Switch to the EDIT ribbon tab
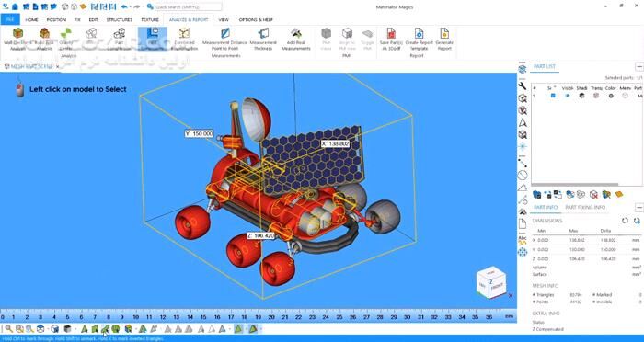 [x=94, y=19]
